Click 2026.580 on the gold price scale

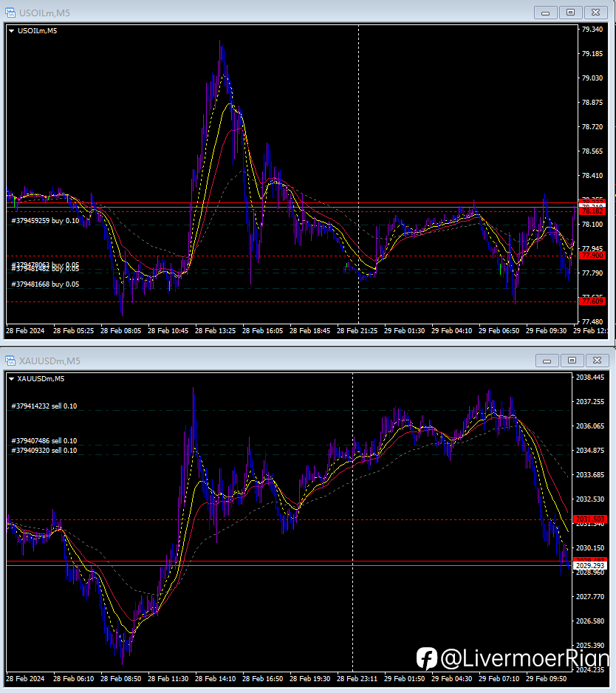(590, 621)
